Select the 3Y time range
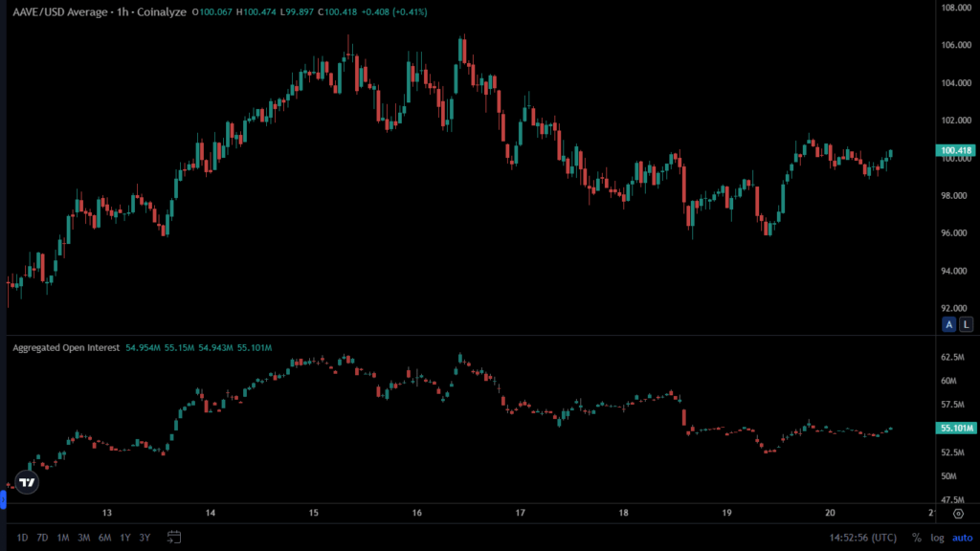This screenshot has height=551, width=980. click(x=145, y=537)
